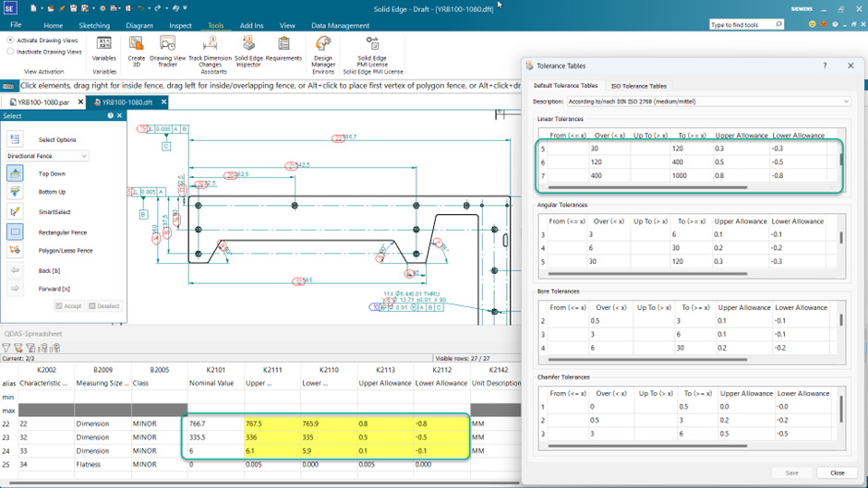Click the Undo arrow icon
868x488 pixels.
tap(140, 8)
